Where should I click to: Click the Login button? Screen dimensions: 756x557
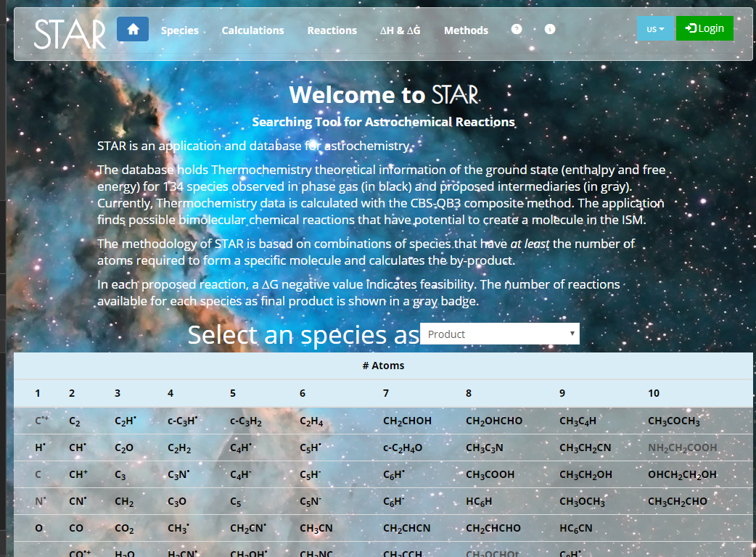pos(704,28)
